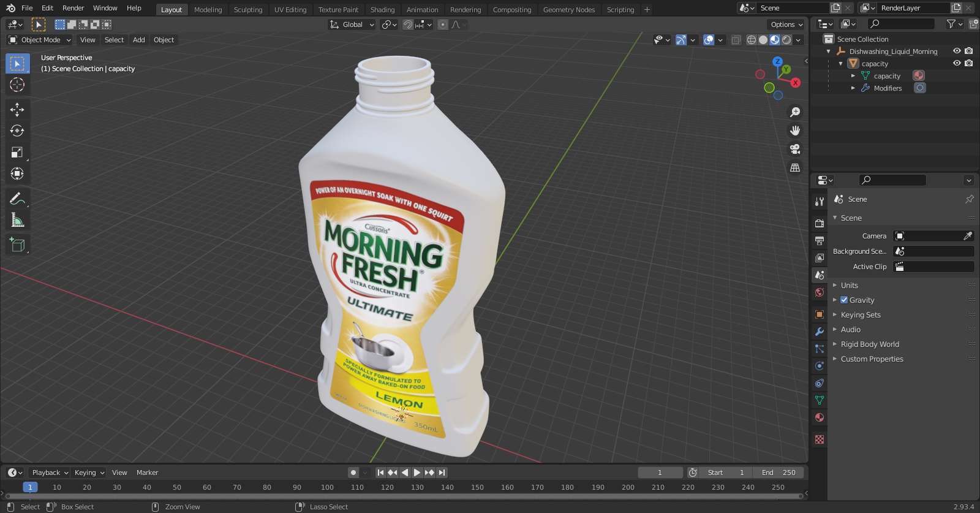Open the Particles properties tab
This screenshot has width=980, height=513.
click(820, 349)
